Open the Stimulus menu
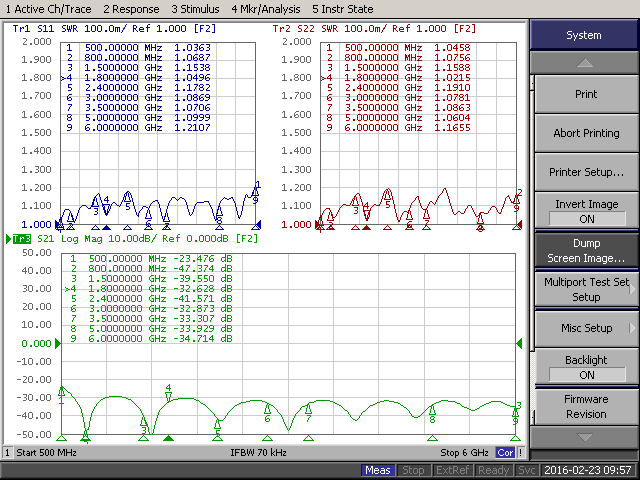 195,9
